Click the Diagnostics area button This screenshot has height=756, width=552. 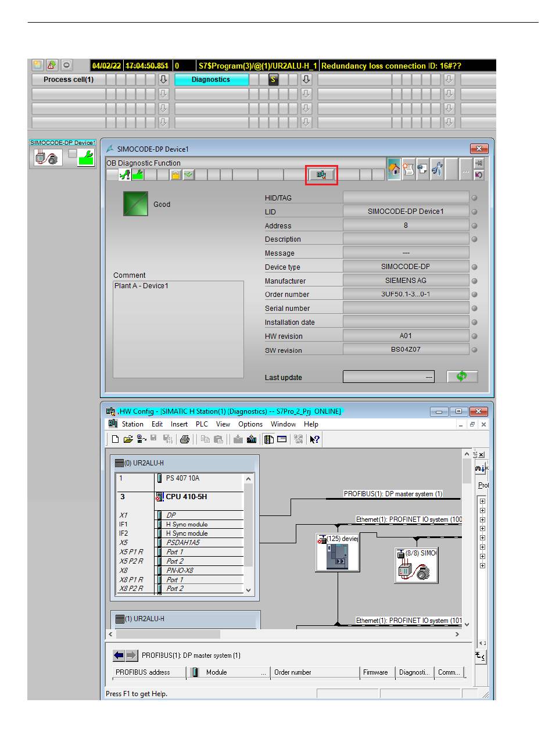211,80
